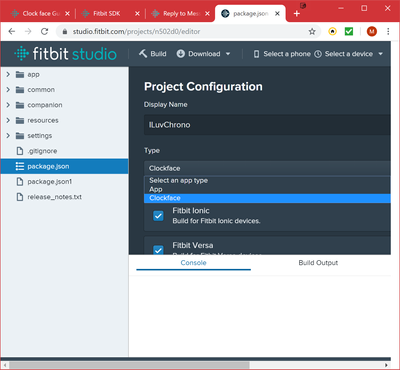
Task: Click the scrollbar right arrow
Action: pos(387,365)
